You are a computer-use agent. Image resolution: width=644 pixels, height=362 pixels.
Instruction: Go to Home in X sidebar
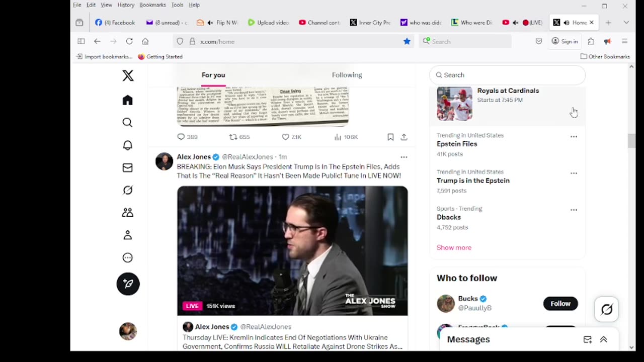click(x=128, y=100)
